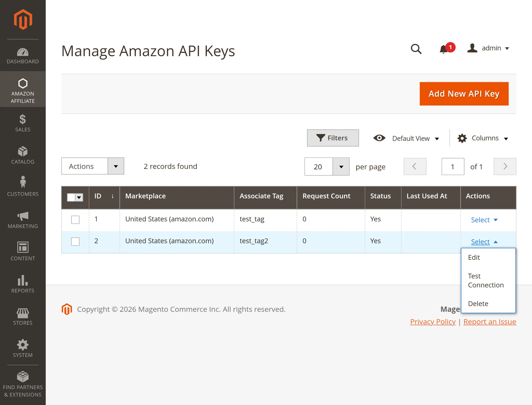Open the Report an Issue link
The width and height of the screenshot is (532, 405).
click(490, 322)
